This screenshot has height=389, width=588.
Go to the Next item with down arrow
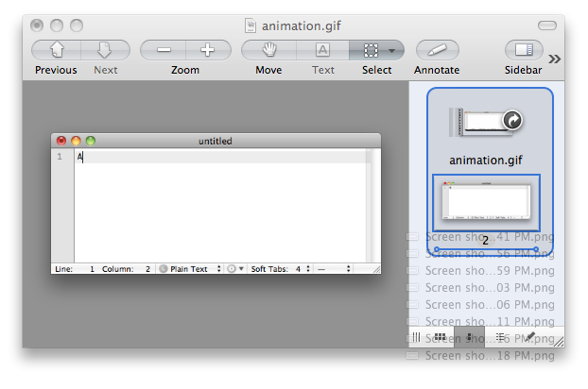pos(105,50)
